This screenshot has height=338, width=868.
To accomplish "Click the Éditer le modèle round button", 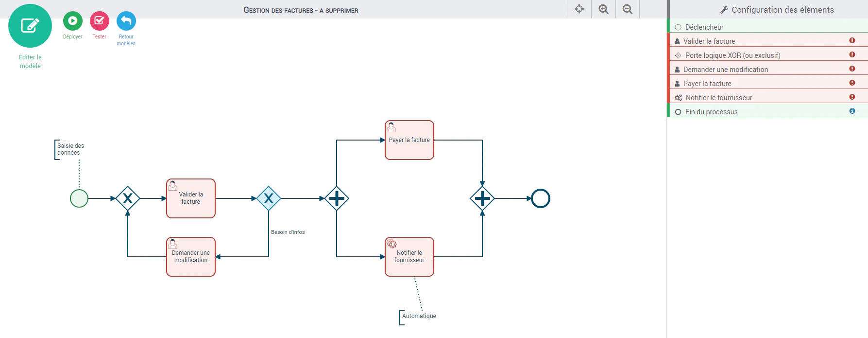I will tap(30, 26).
